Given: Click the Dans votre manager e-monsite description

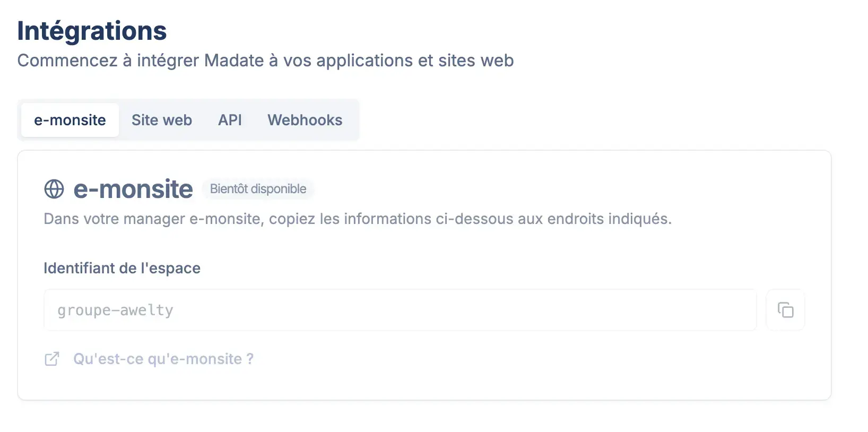Looking at the screenshot, I should [358, 219].
